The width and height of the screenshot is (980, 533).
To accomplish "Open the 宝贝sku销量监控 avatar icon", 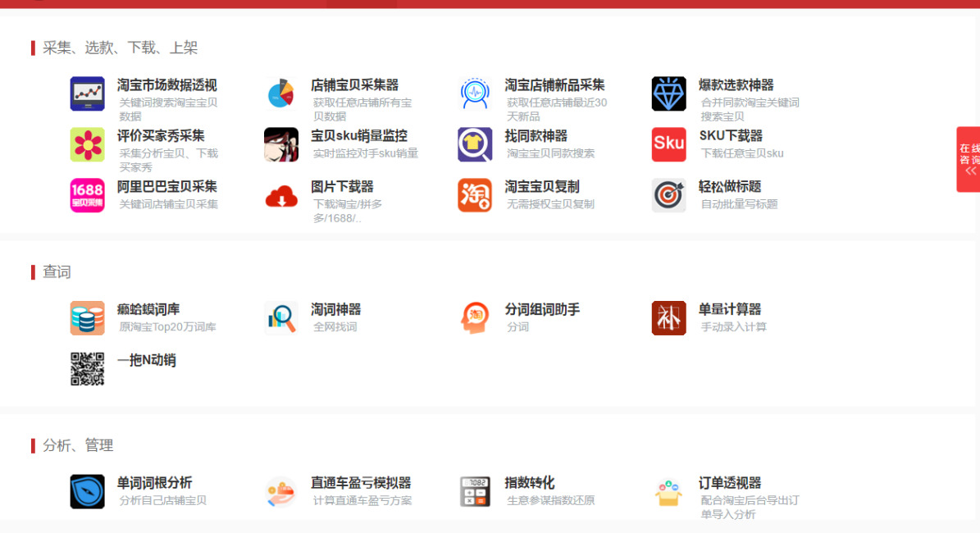I will click(280, 144).
